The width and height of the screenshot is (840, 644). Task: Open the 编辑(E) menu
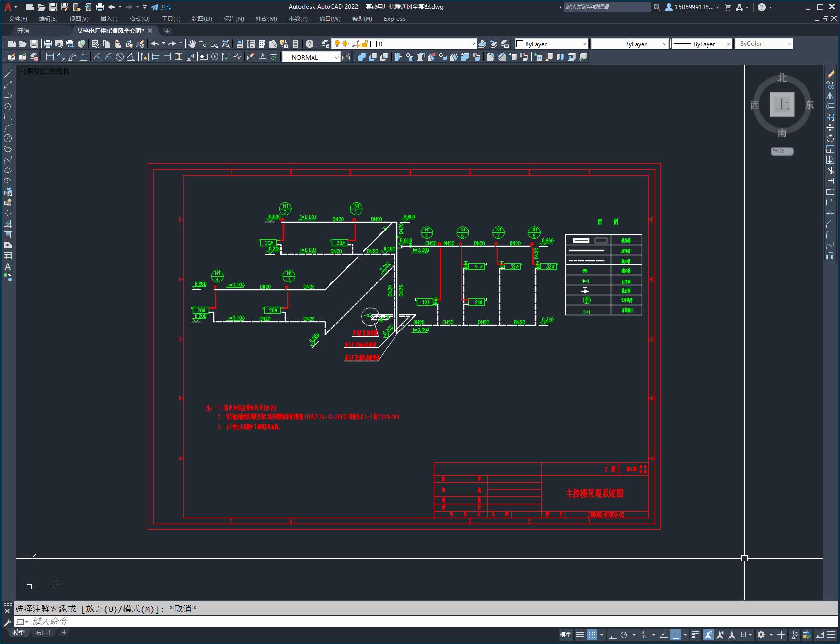coord(48,19)
